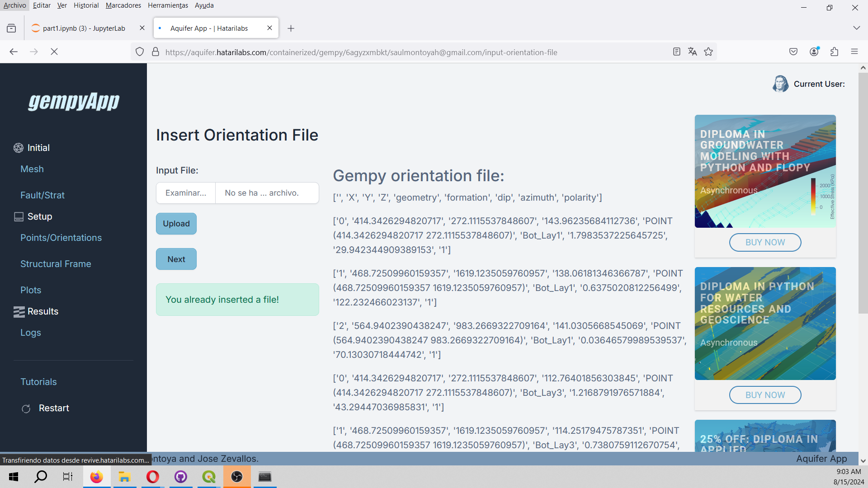The image size is (868, 488).
Task: Launch OBS Studio from the taskbar
Action: 237,477
